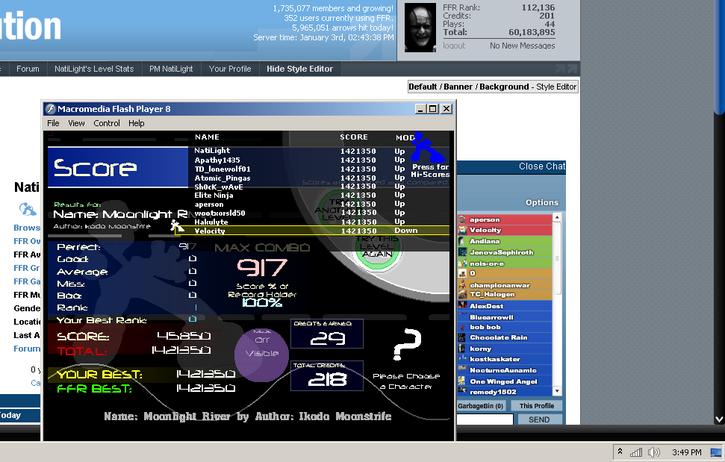Click aperson's avatar in chat list
The height and width of the screenshot is (462, 725).
click(462, 220)
